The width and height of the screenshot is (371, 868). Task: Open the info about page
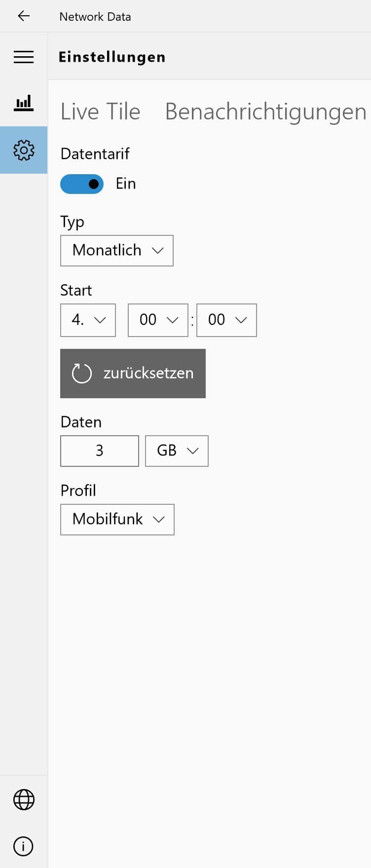pyautogui.click(x=24, y=846)
